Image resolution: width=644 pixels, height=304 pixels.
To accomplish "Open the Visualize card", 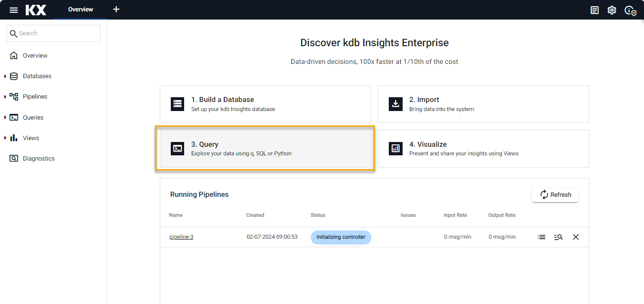I will click(x=483, y=148).
